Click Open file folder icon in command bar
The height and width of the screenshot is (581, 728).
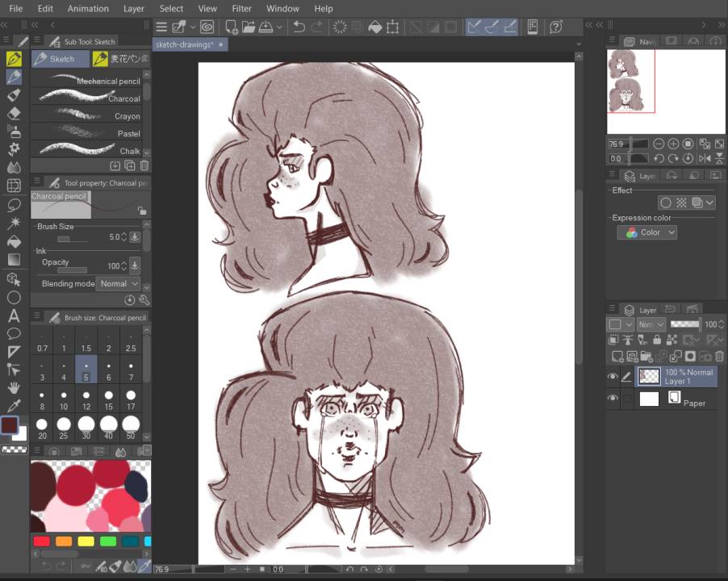pos(249,27)
